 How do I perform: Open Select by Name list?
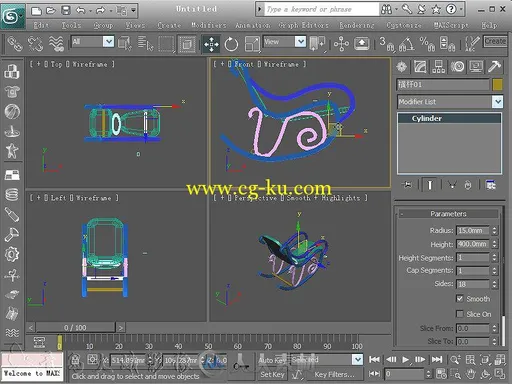145,44
